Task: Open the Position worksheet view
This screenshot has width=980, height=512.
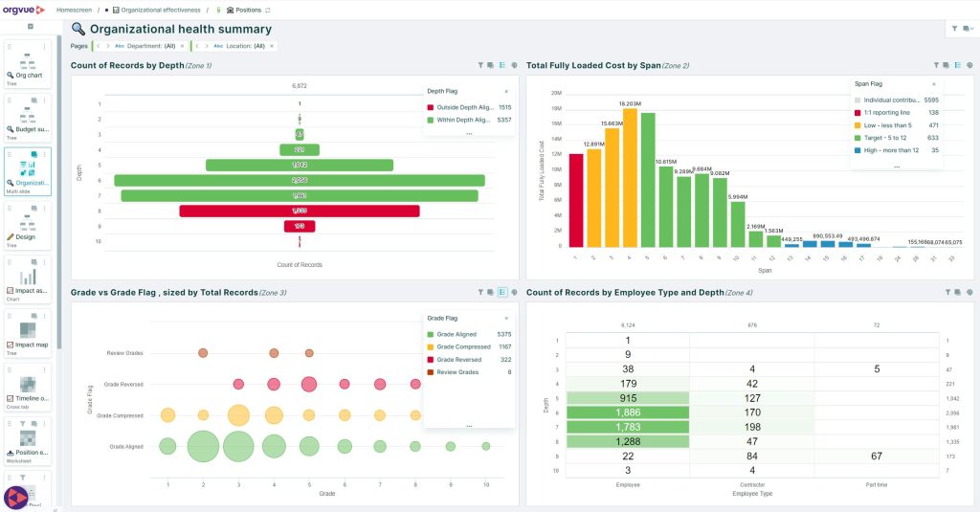Action: [x=28, y=442]
